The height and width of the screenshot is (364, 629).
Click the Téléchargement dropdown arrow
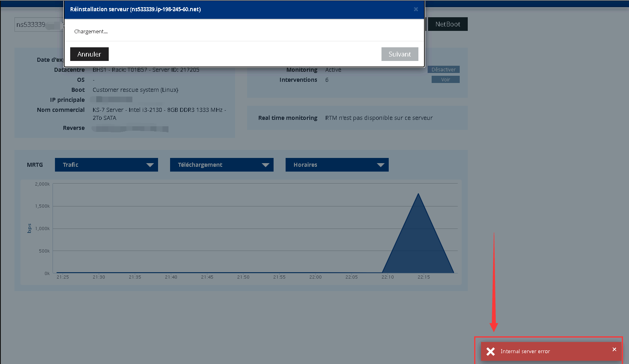point(265,165)
